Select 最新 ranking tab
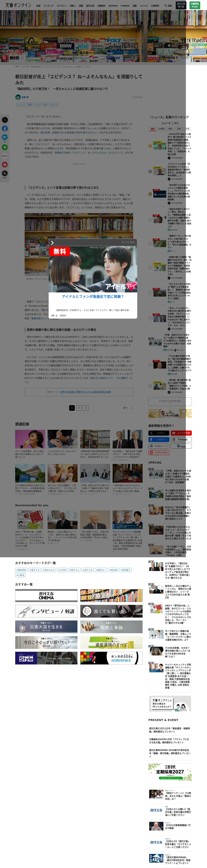207x868 pixels. (153, 129)
